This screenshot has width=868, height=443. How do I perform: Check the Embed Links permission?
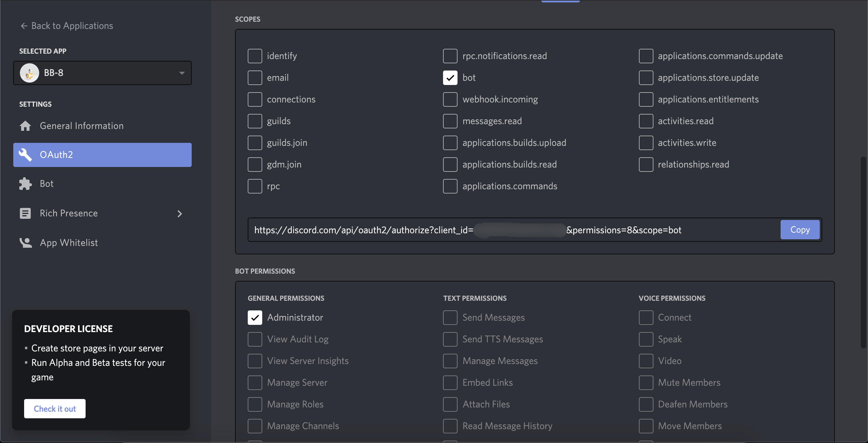coord(450,383)
